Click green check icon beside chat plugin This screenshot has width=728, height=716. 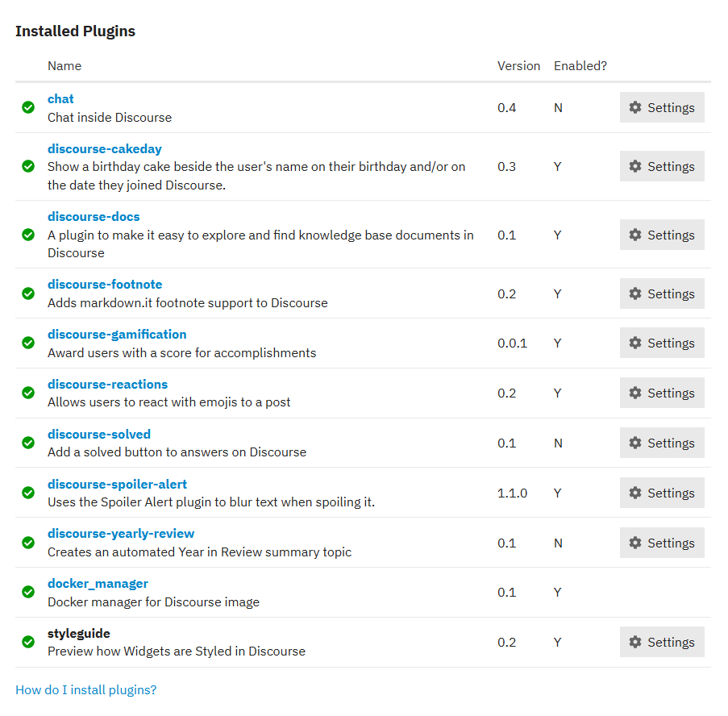[28, 108]
